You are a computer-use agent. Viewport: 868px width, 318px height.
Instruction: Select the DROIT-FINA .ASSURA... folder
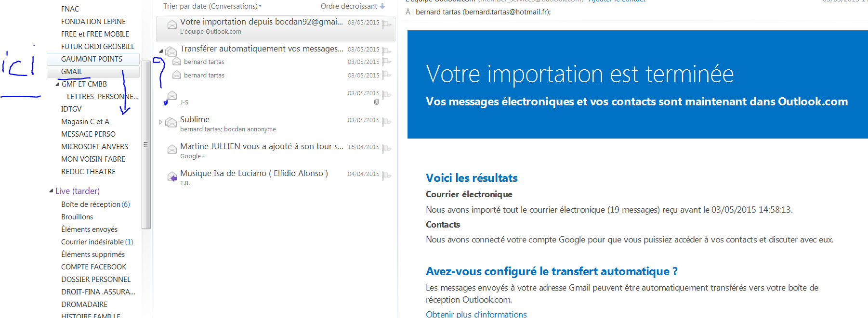pos(98,292)
